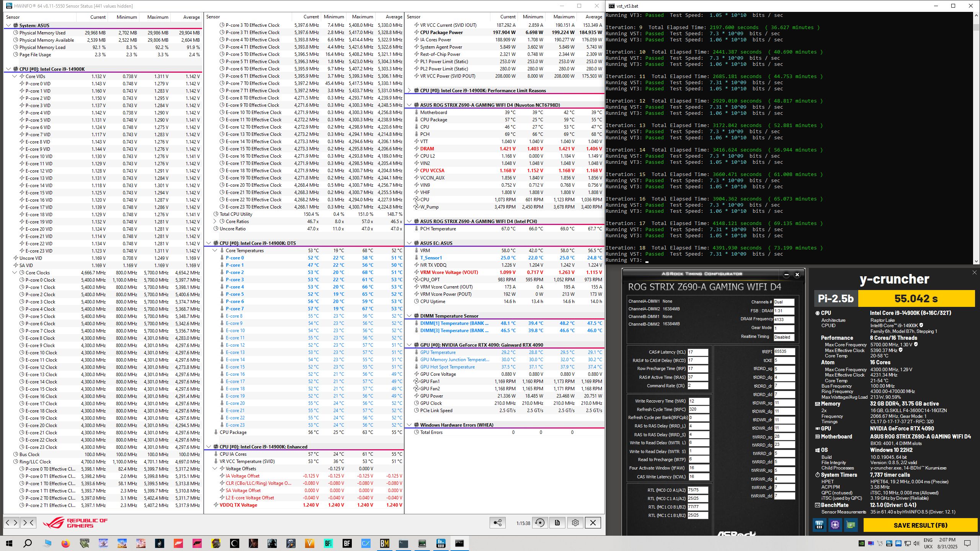Open BenchMate BM taskbar icon
The height and width of the screenshot is (551, 980).
click(384, 543)
